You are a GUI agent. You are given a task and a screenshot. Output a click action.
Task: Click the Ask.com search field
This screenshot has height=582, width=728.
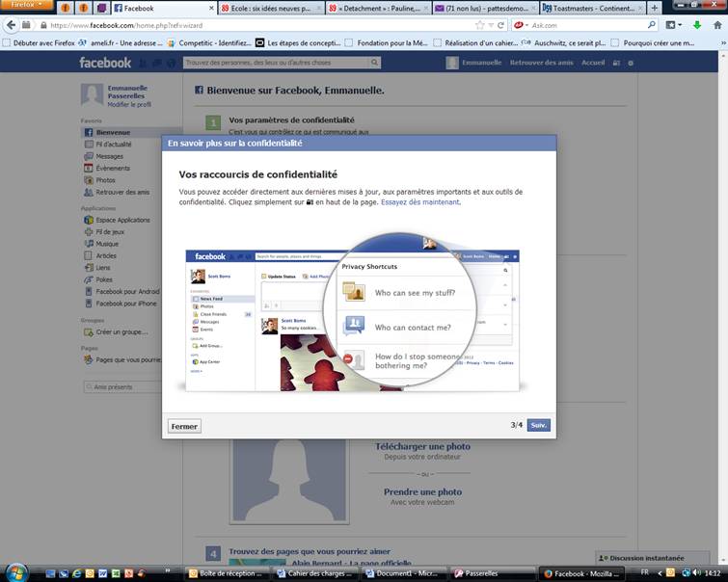pos(587,25)
